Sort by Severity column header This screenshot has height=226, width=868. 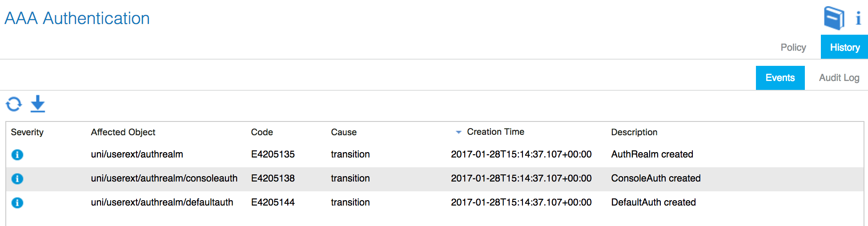pos(27,132)
